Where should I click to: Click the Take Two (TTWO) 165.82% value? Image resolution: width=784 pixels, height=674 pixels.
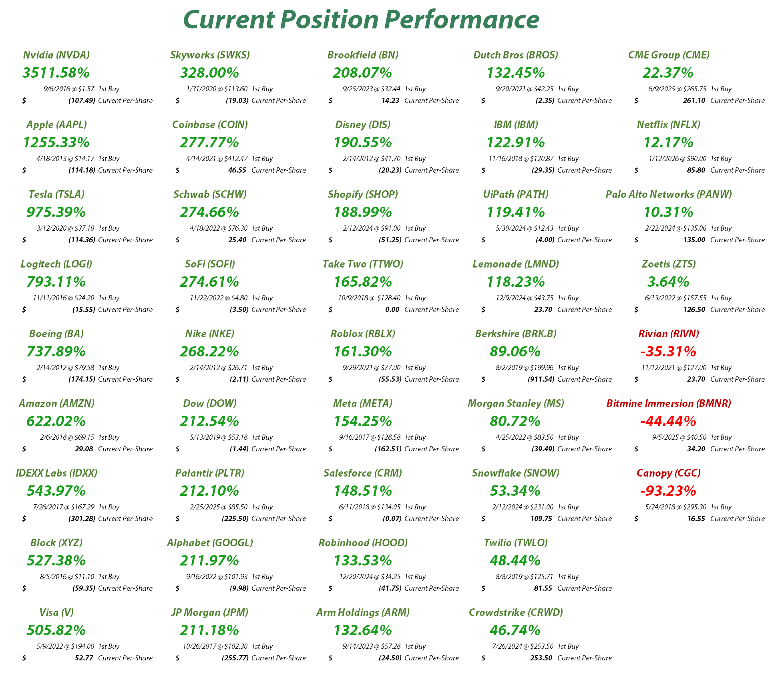click(x=363, y=282)
